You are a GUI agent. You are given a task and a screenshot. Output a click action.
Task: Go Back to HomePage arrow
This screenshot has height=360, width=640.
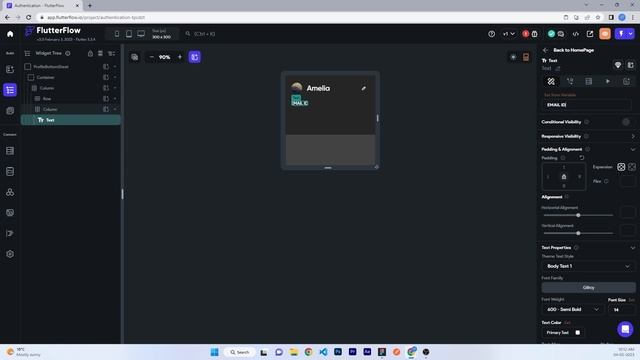(545, 50)
